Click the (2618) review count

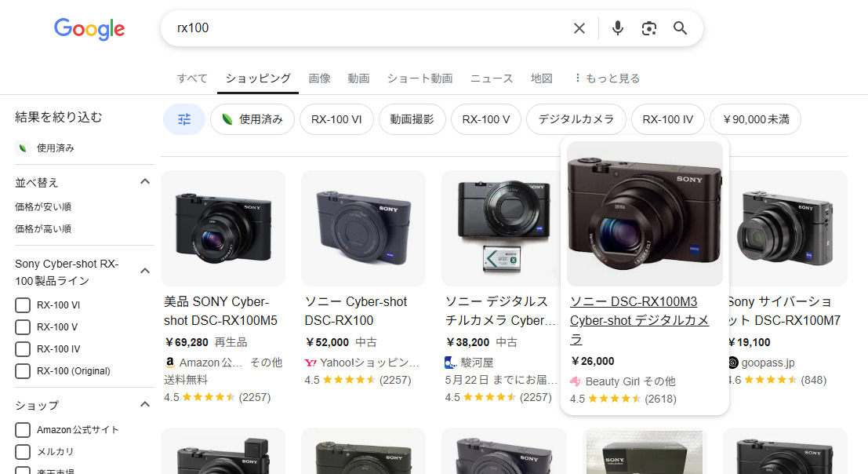660,399
